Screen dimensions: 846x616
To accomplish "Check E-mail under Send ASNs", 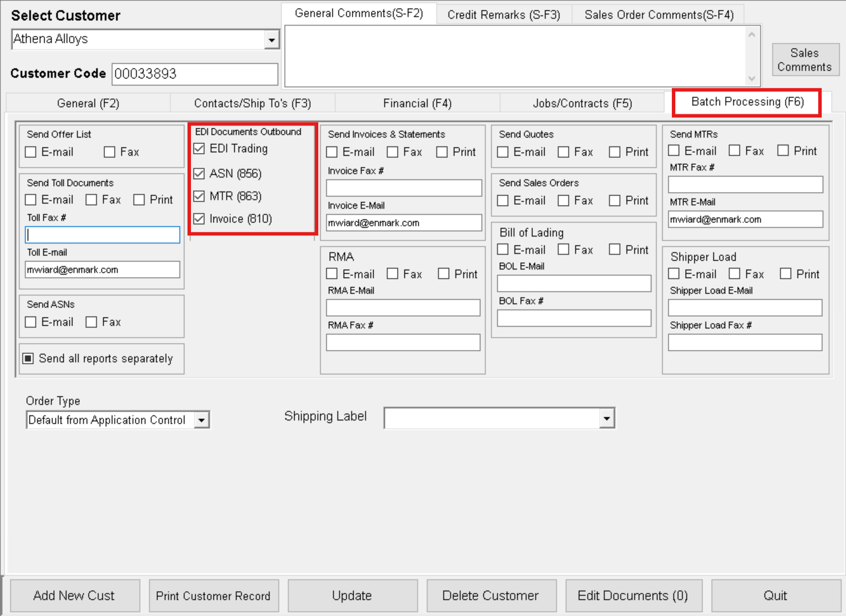I will click(x=31, y=322).
